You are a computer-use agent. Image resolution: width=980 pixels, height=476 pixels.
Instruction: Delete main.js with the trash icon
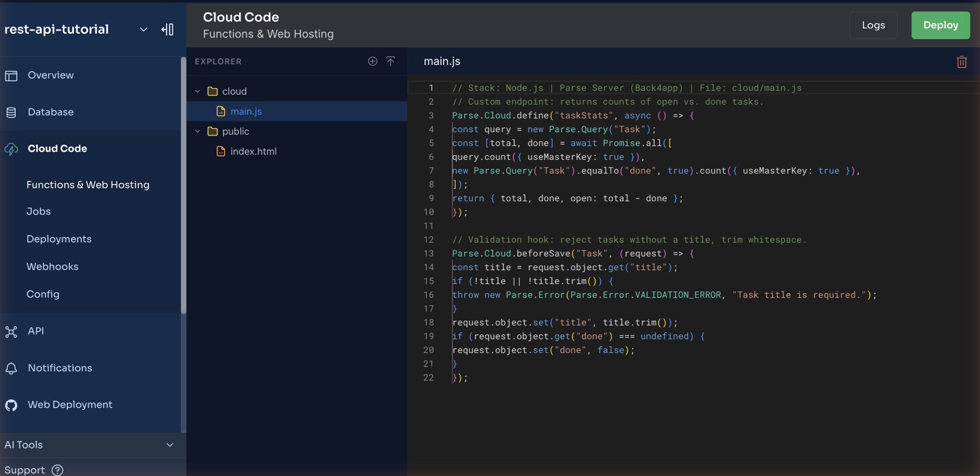[962, 62]
